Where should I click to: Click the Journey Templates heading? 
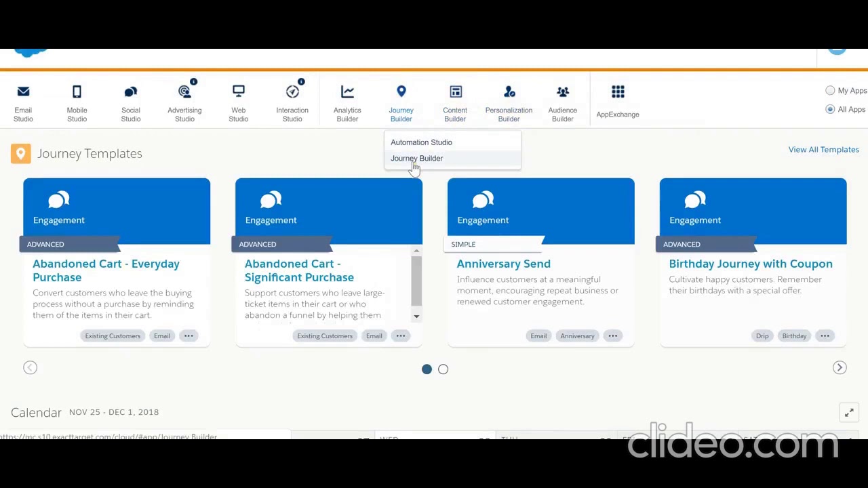[x=90, y=154]
